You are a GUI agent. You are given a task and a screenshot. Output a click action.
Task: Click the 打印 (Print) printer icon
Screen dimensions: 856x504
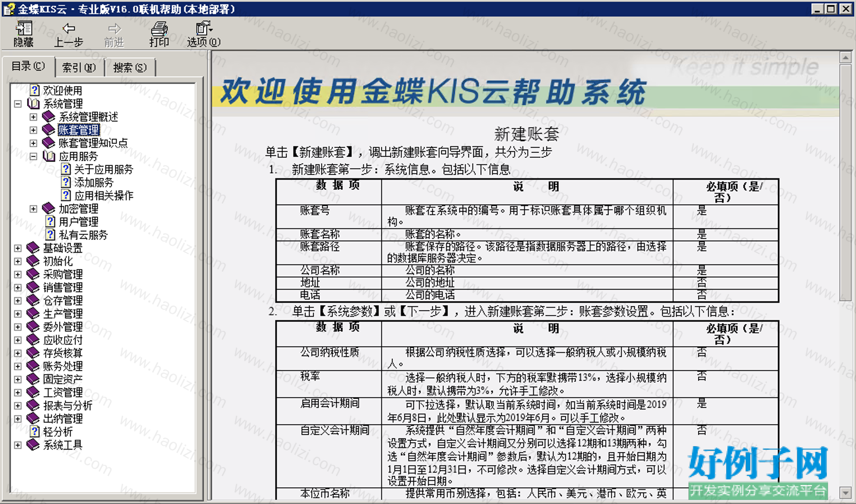coord(159,28)
